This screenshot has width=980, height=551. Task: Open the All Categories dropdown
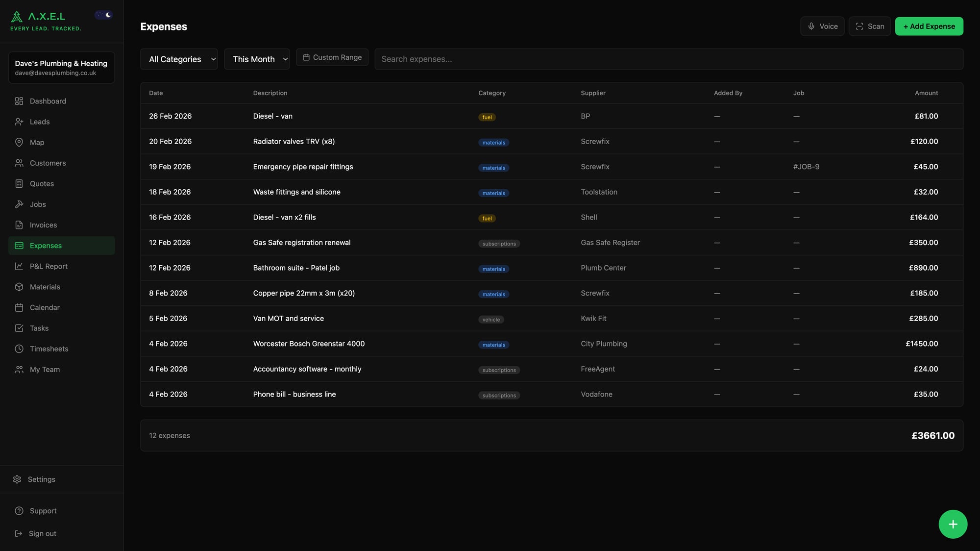pos(179,59)
